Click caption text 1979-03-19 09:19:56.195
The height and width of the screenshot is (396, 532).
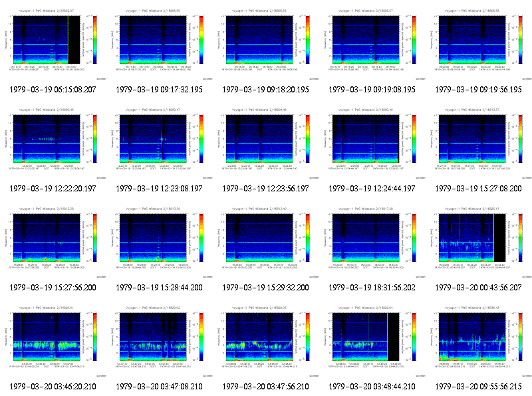(x=478, y=90)
